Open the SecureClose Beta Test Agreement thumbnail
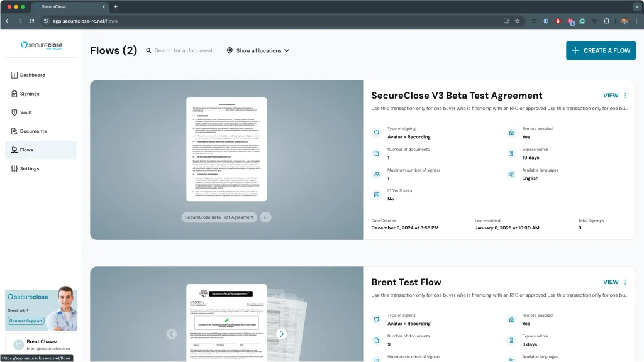 (226, 149)
